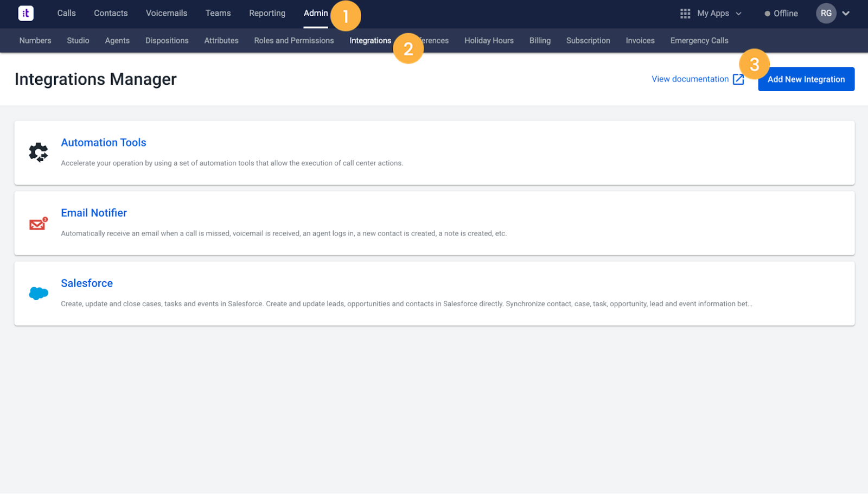Screen dimensions: 868x494
Task: Open the Admin menu
Action: [x=316, y=13]
